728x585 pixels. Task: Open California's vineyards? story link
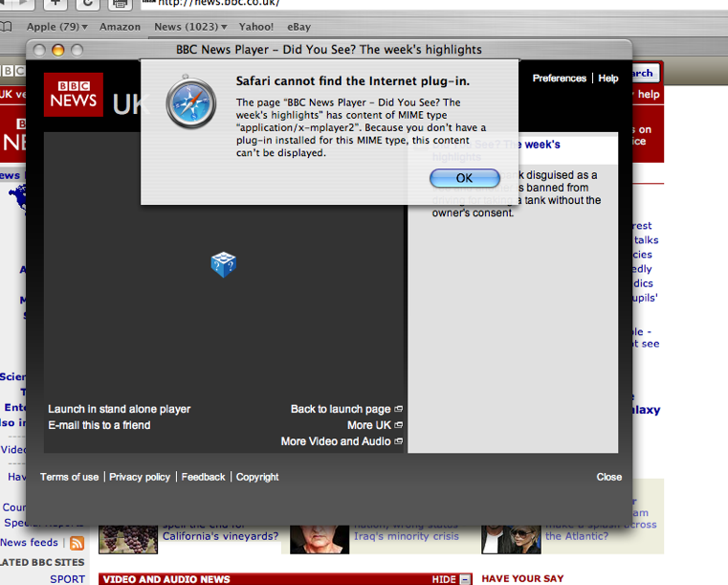pos(221,536)
